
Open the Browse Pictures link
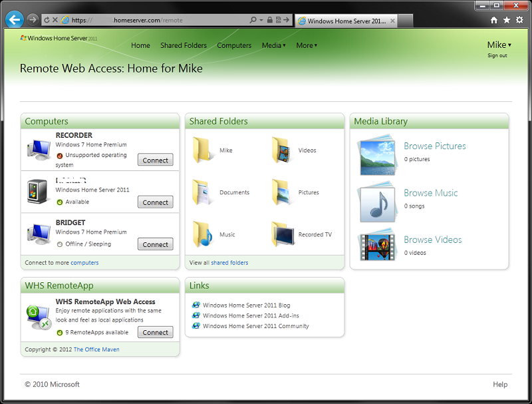pyautogui.click(x=435, y=146)
